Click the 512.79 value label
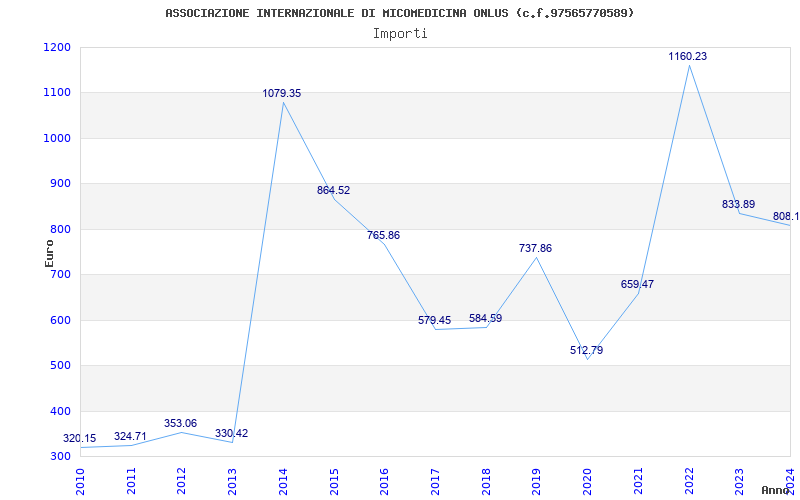This screenshot has height=500, width=800. click(586, 351)
